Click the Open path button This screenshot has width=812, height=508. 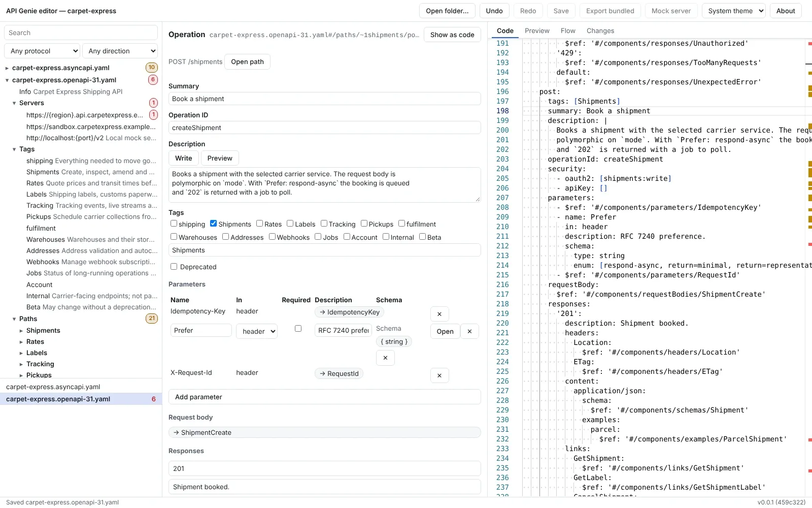[x=247, y=61]
